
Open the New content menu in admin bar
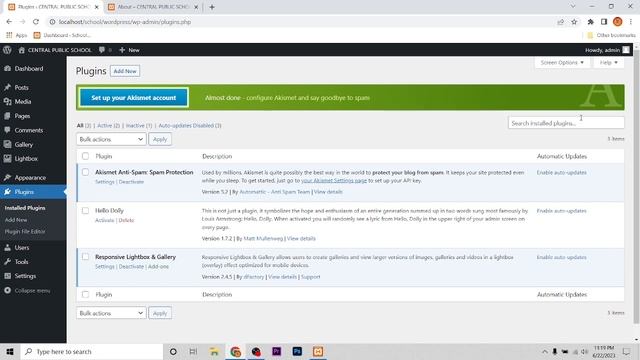tap(129, 50)
